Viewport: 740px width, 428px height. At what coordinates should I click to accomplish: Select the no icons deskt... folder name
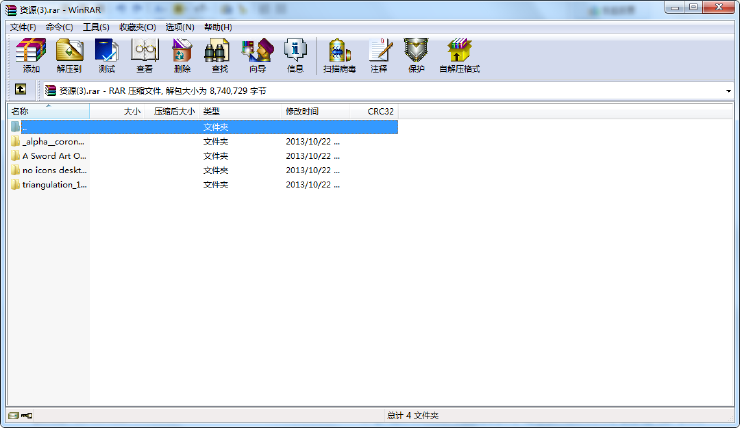pos(54,170)
